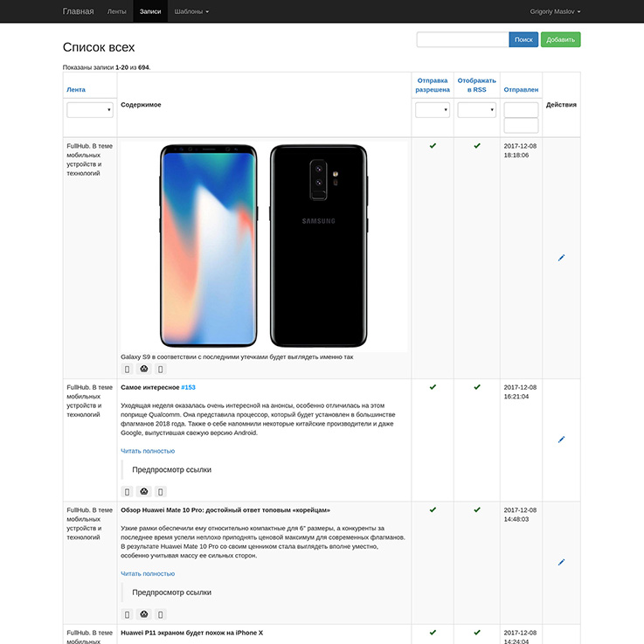Click rightmost small button under Huawei Mate 10 preview
Screen dimensions: 644x644
[x=161, y=613]
